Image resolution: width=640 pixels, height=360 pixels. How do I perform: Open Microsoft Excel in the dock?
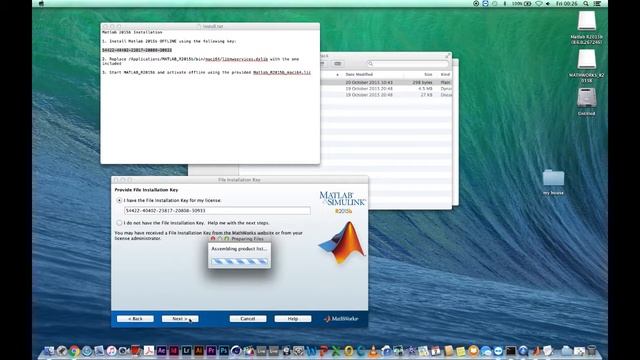click(x=336, y=351)
